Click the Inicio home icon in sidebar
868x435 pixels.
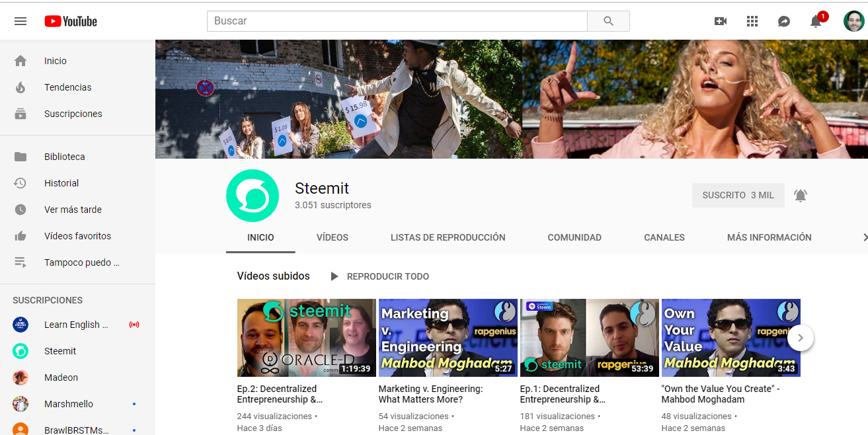(x=20, y=61)
